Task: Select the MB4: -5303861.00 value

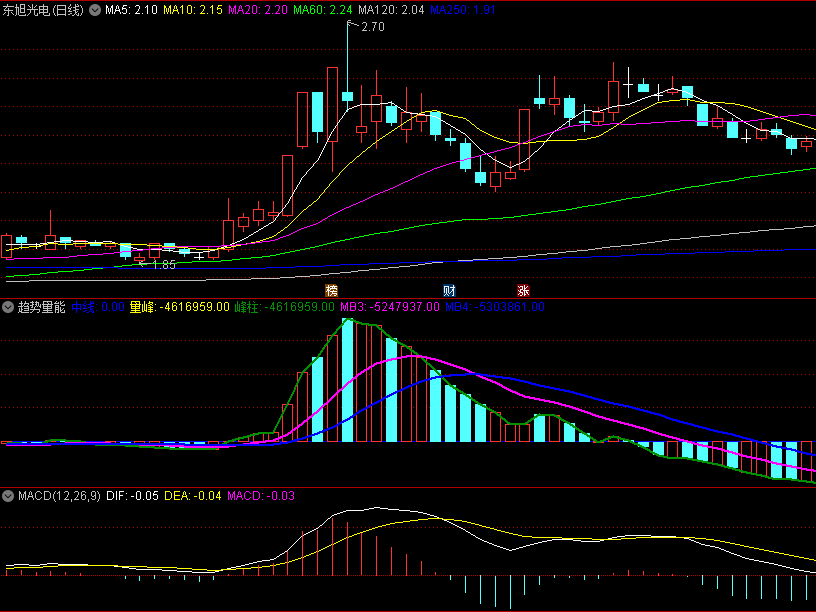Action: click(x=495, y=307)
